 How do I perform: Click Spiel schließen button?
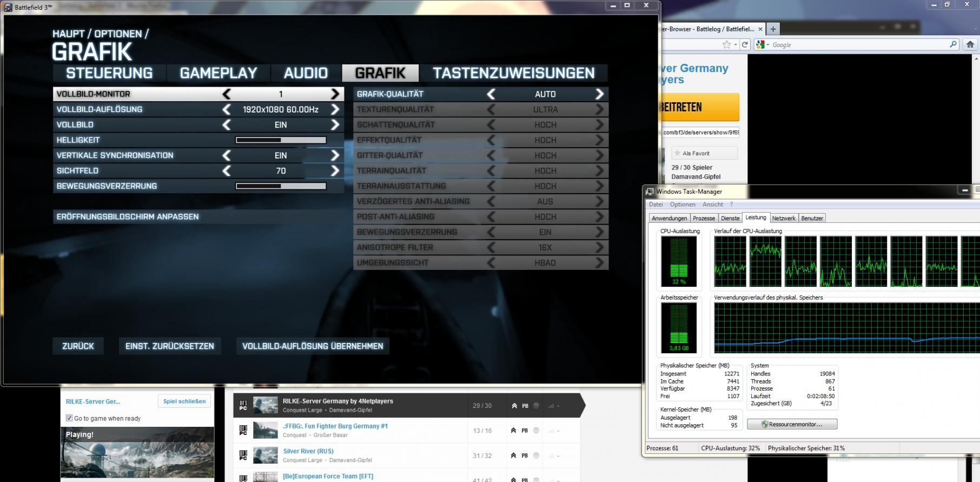click(x=184, y=401)
